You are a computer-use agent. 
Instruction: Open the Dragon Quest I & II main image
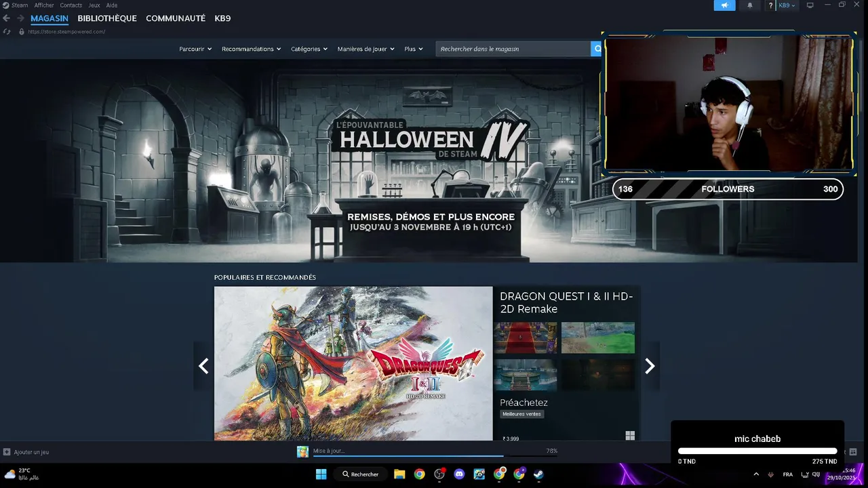[353, 363]
